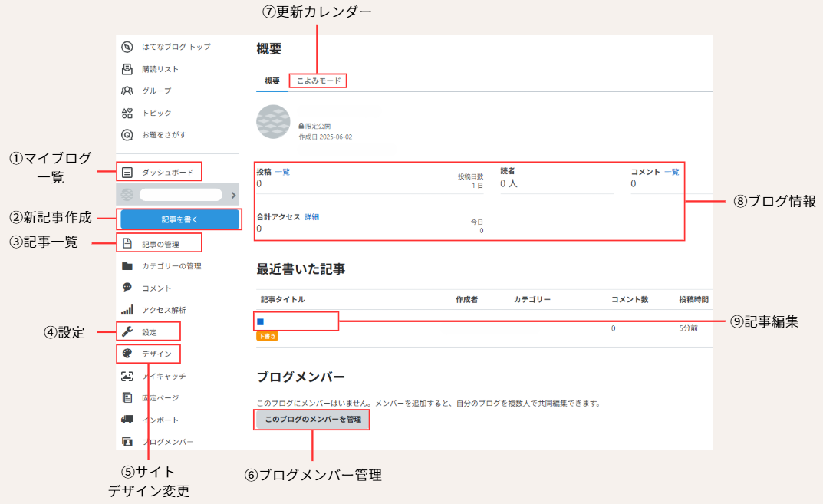This screenshot has width=823, height=504.
Task: Open the draft article's blue square title
Action: pos(261,321)
